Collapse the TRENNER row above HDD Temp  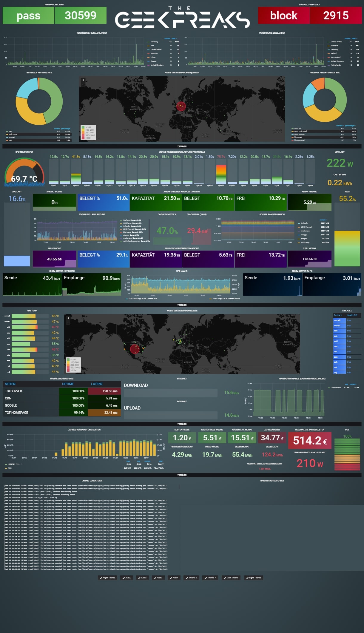[x=182, y=305]
